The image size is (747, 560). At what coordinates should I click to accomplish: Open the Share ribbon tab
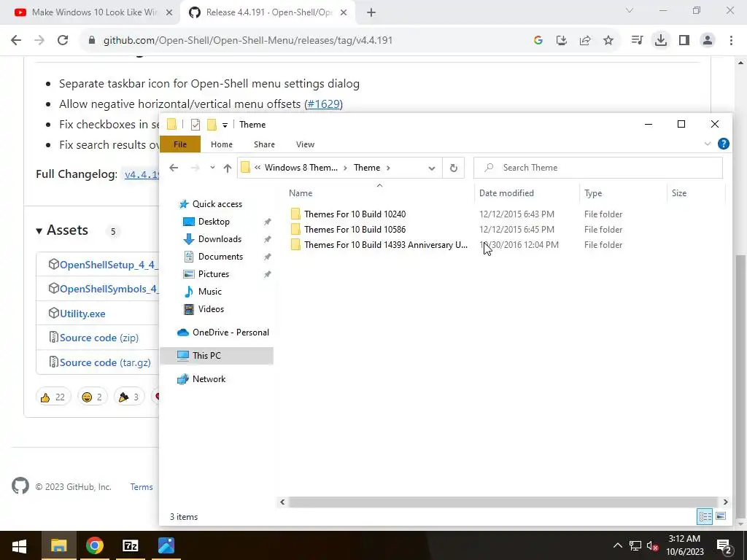[264, 144]
